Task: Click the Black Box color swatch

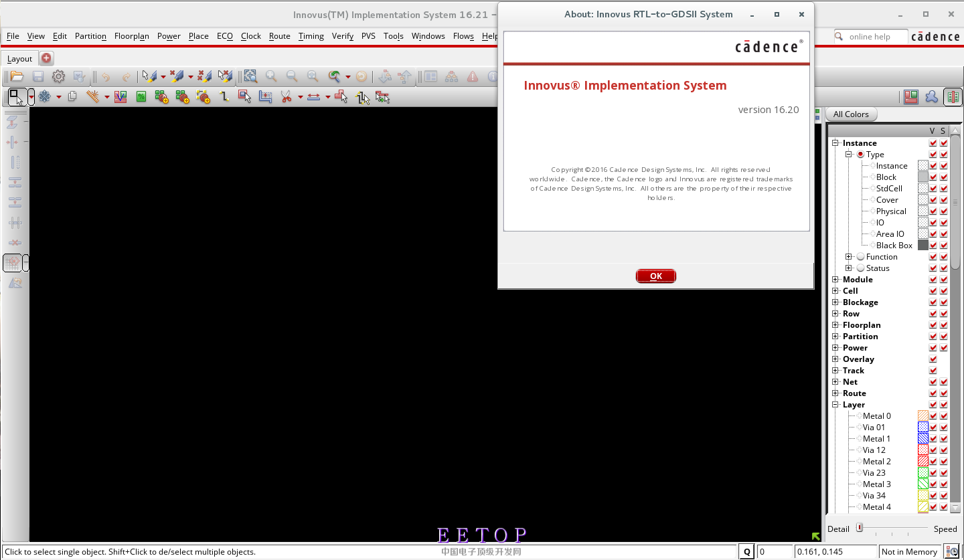Action: point(923,246)
